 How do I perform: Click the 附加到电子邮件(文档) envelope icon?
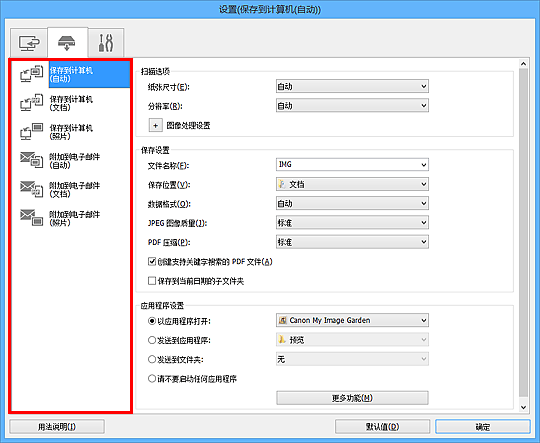coord(31,189)
